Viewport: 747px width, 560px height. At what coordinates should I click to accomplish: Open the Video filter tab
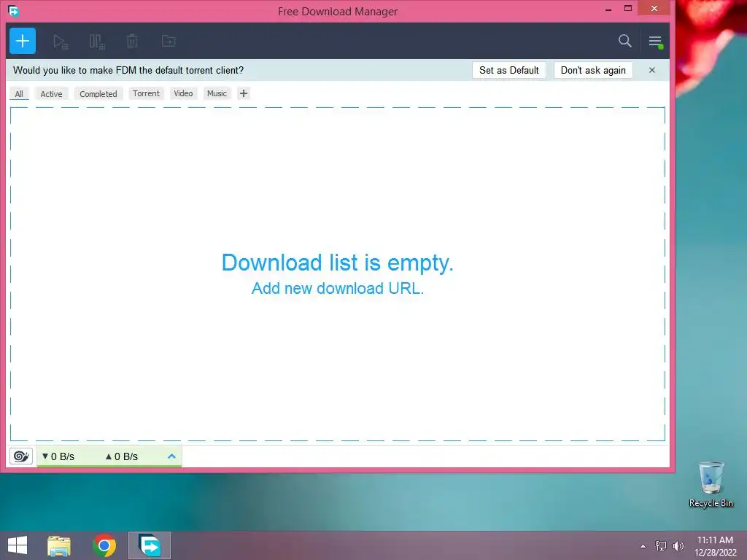(x=183, y=93)
